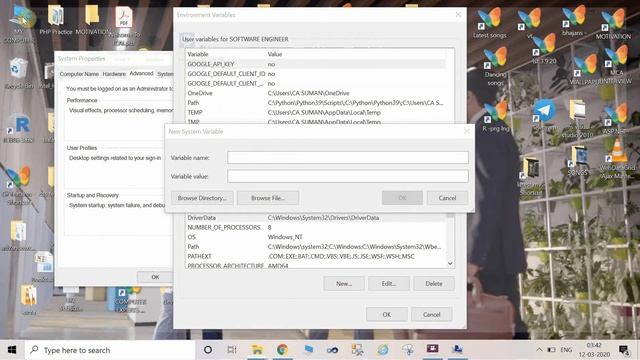Open MOTIVATION folder icon at top-left
The image size is (640, 360).
(x=93, y=20)
